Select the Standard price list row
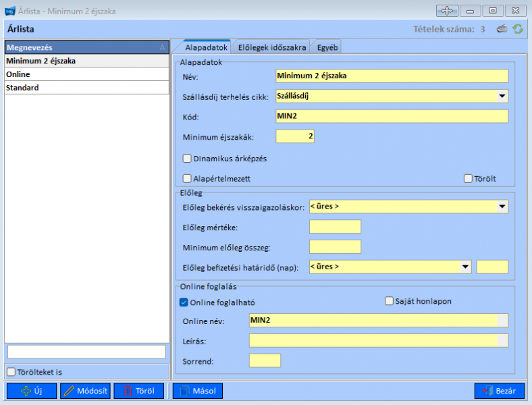 (x=87, y=88)
